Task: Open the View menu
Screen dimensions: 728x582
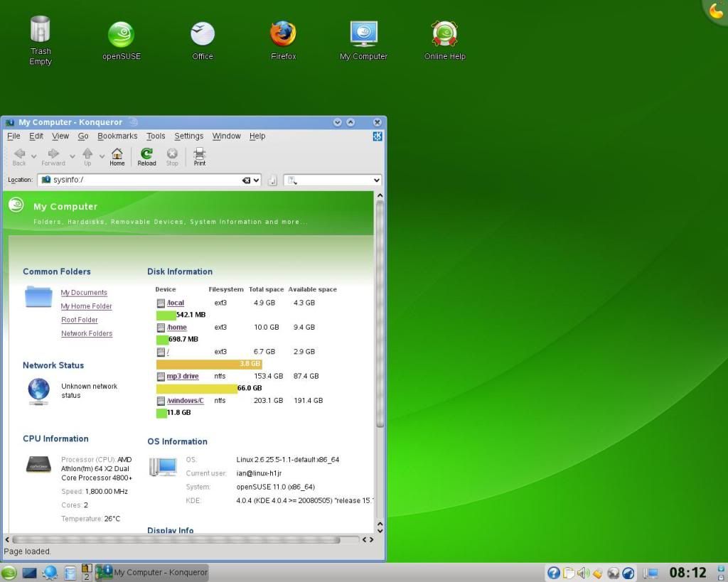Action: click(x=60, y=136)
